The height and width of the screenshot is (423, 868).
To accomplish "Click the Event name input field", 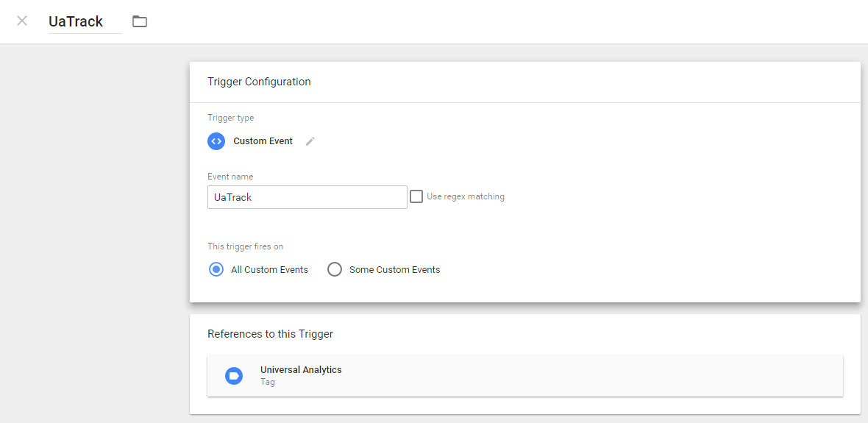I will point(307,197).
